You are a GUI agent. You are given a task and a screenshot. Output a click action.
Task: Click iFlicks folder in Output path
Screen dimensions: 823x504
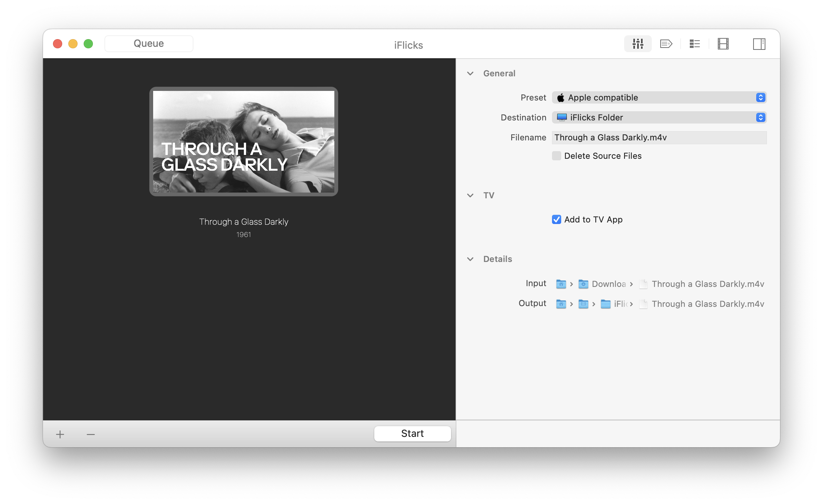tap(614, 304)
